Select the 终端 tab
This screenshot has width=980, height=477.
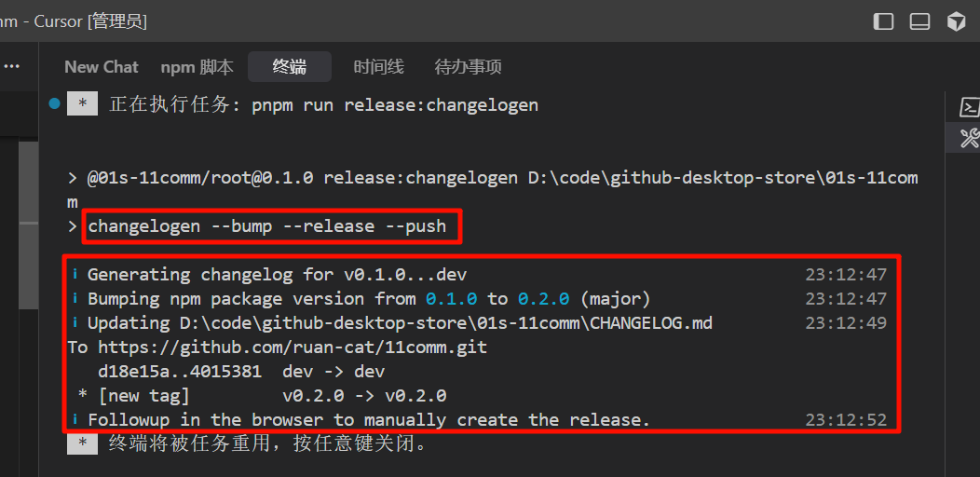tap(290, 67)
